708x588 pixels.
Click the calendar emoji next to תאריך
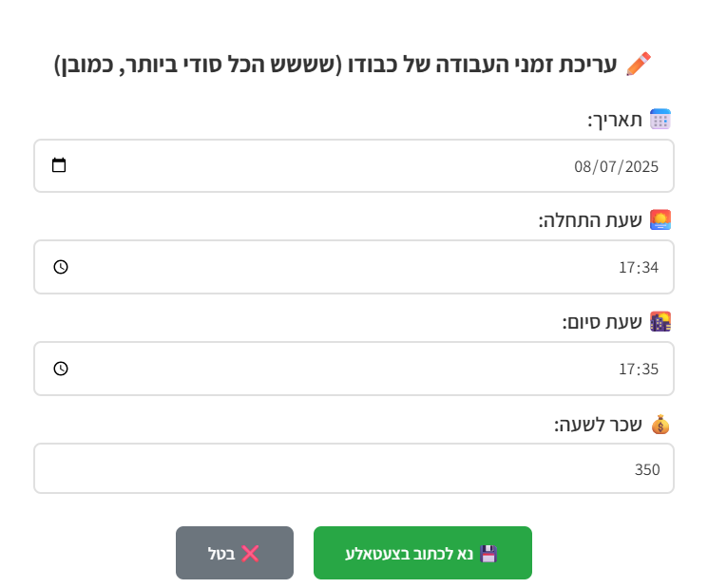point(660,120)
